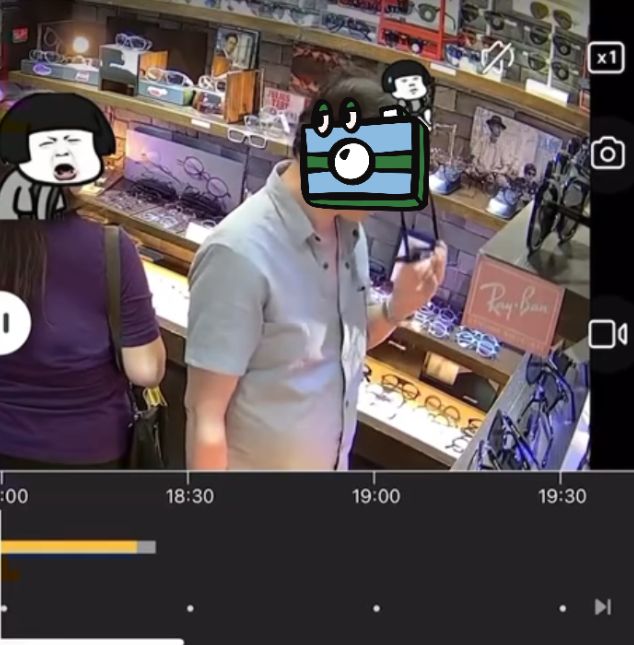634x645 pixels.
Task: Tap the partially visible pause button
Action: 14,322
